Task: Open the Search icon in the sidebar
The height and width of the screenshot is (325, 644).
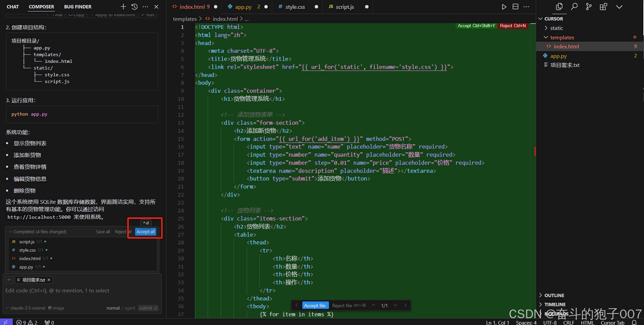Action: (574, 7)
